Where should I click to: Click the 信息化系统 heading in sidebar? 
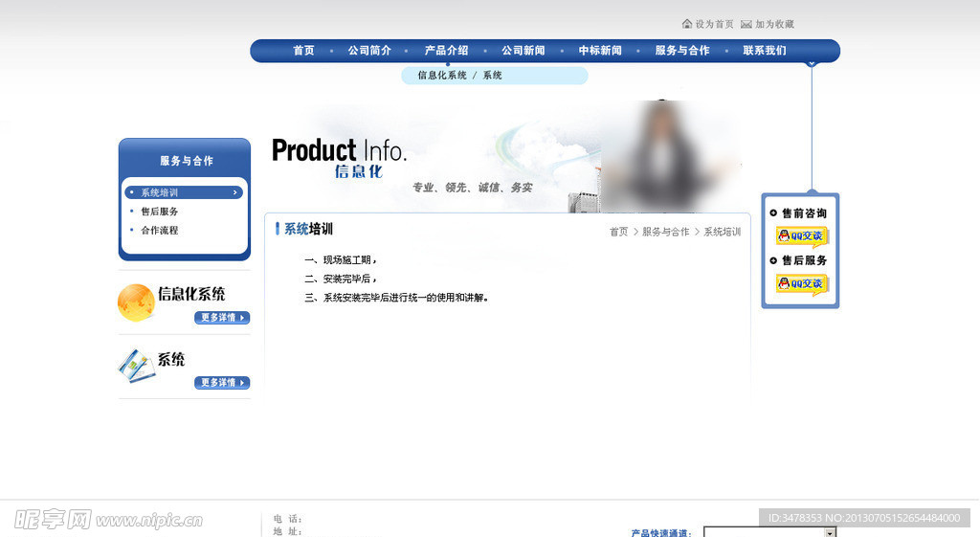point(191,294)
